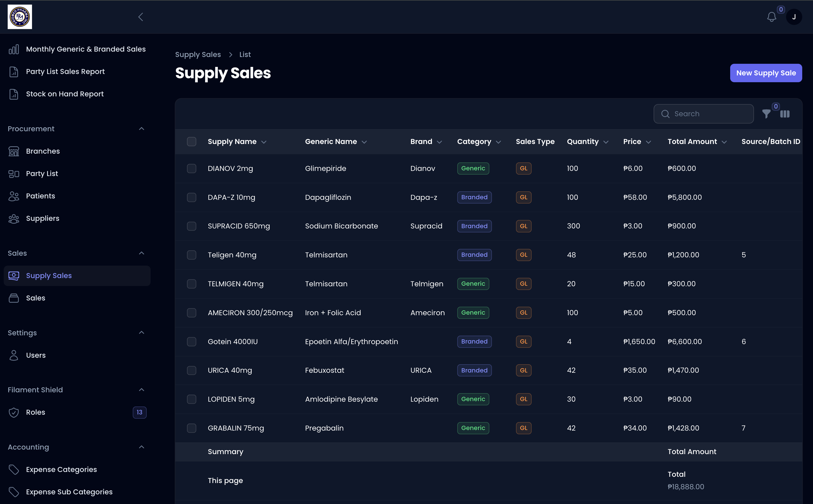Click the Suppliers people icon
The height and width of the screenshot is (504, 813).
coord(14,218)
